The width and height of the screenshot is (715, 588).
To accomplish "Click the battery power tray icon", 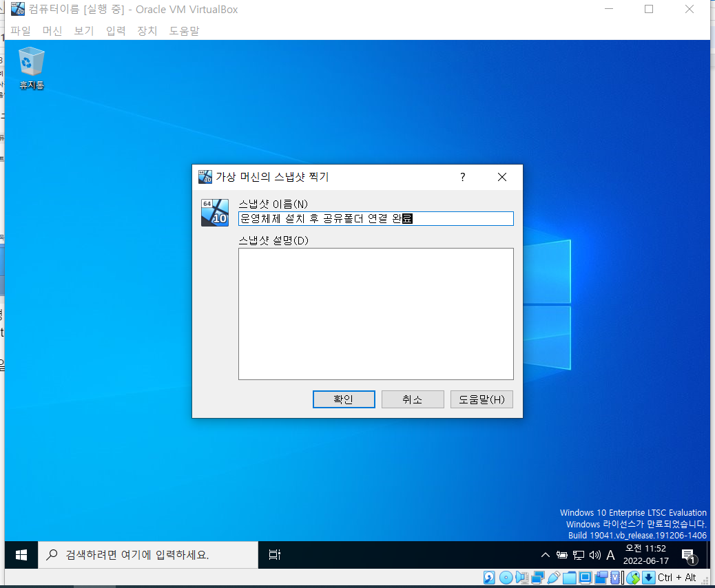I will pos(562,555).
